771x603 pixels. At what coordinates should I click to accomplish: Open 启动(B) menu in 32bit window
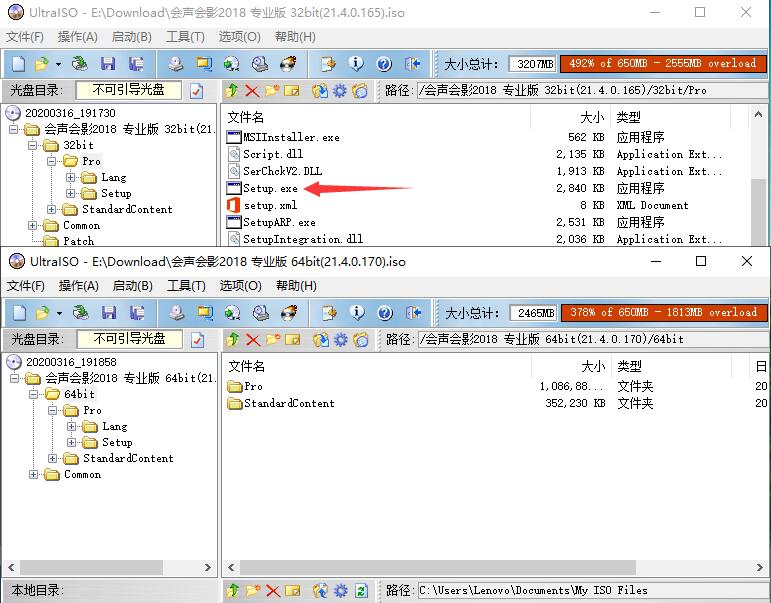point(131,37)
